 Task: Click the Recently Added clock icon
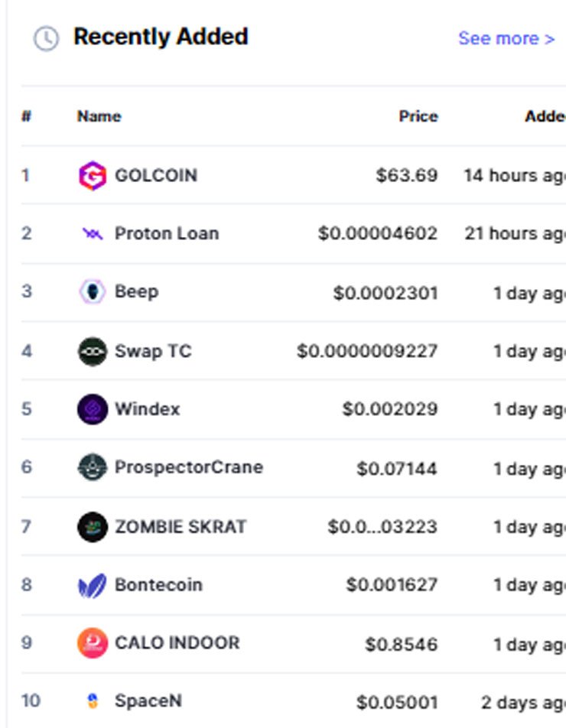tap(46, 38)
